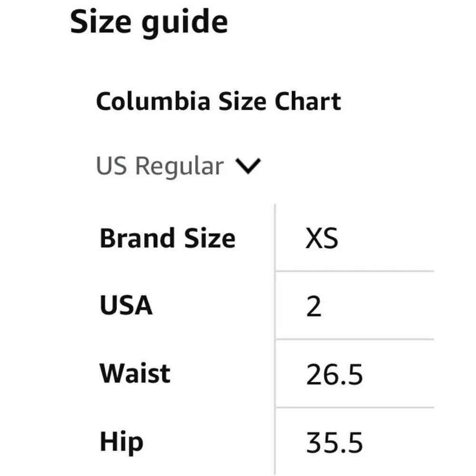476x476 pixels.
Task: Click the Hip row label
Action: 121,443
